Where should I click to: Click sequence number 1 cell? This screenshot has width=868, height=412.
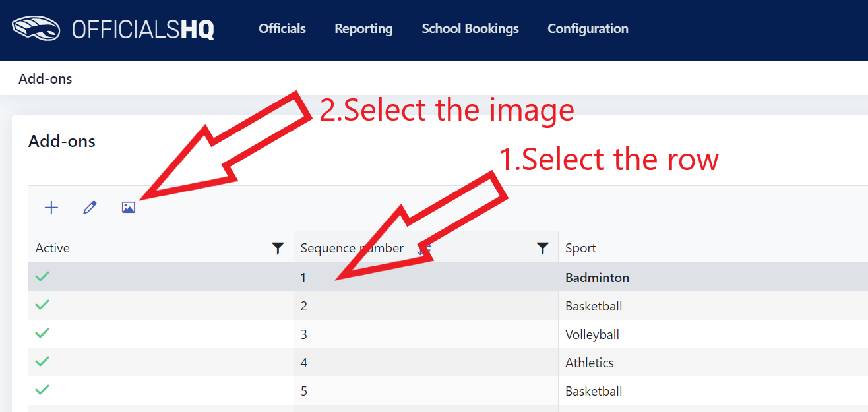click(426, 278)
